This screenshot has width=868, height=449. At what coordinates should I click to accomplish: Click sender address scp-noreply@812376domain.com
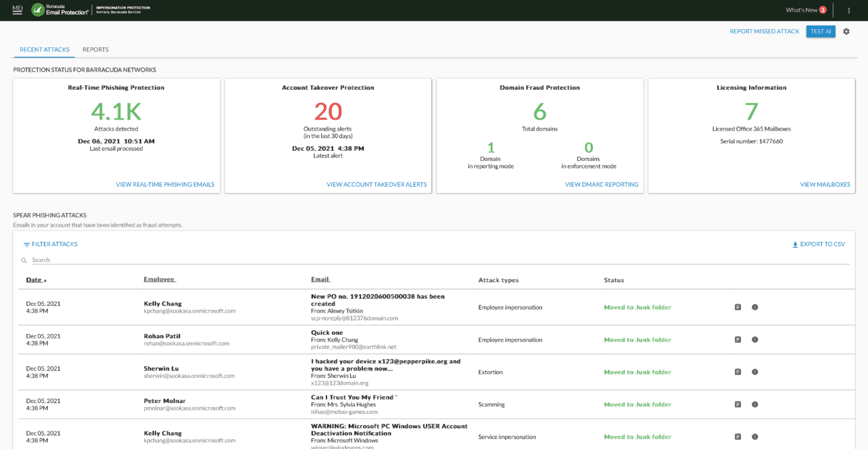point(354,318)
